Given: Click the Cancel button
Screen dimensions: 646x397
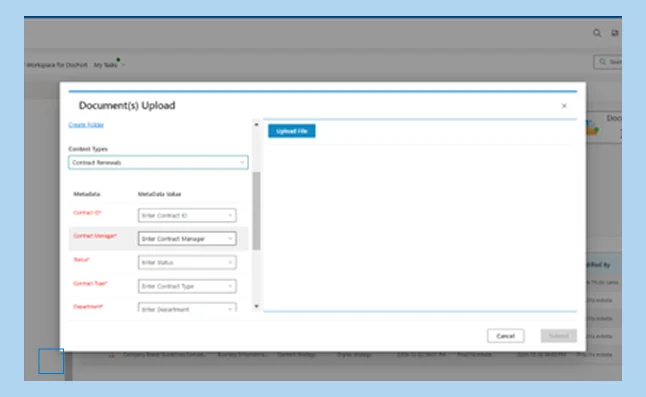Looking at the screenshot, I should 506,336.
